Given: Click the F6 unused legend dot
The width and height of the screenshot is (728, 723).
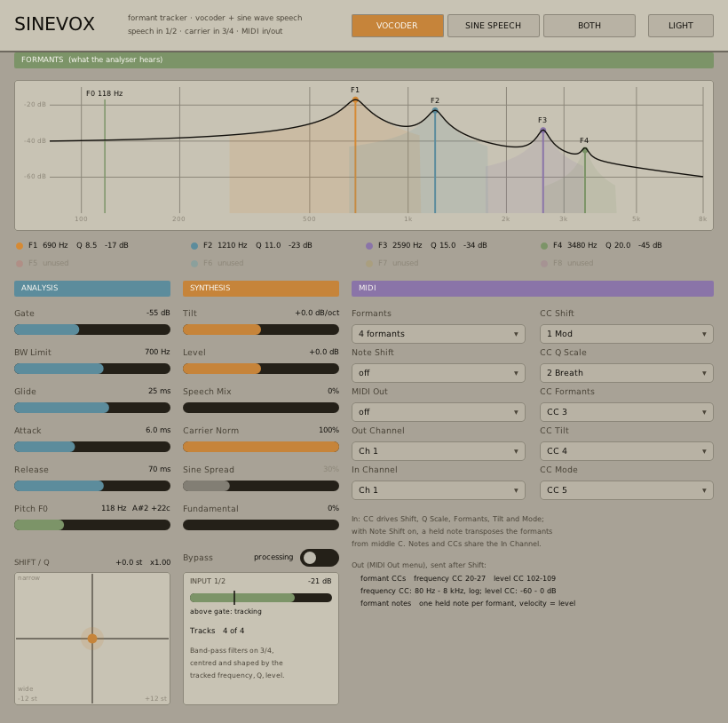Looking at the screenshot, I should tap(194, 264).
